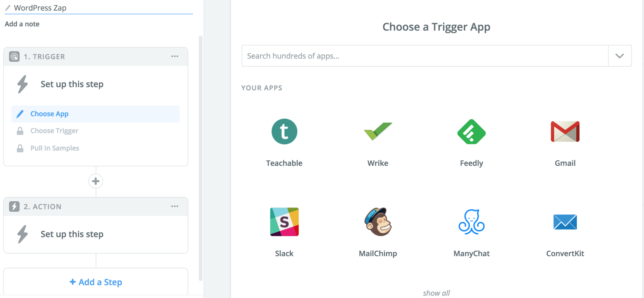Choose the Wrike checkmark icon
This screenshot has width=644, height=298.
[x=378, y=131]
